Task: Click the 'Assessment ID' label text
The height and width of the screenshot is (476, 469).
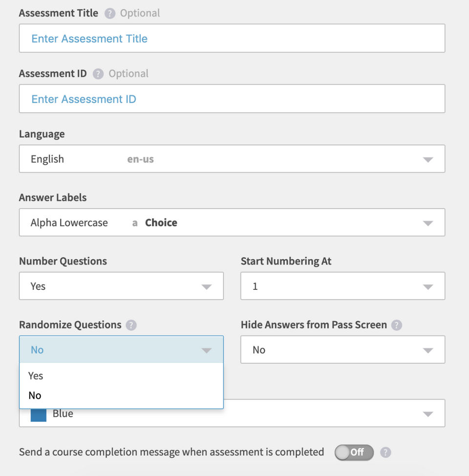Action: tap(53, 73)
